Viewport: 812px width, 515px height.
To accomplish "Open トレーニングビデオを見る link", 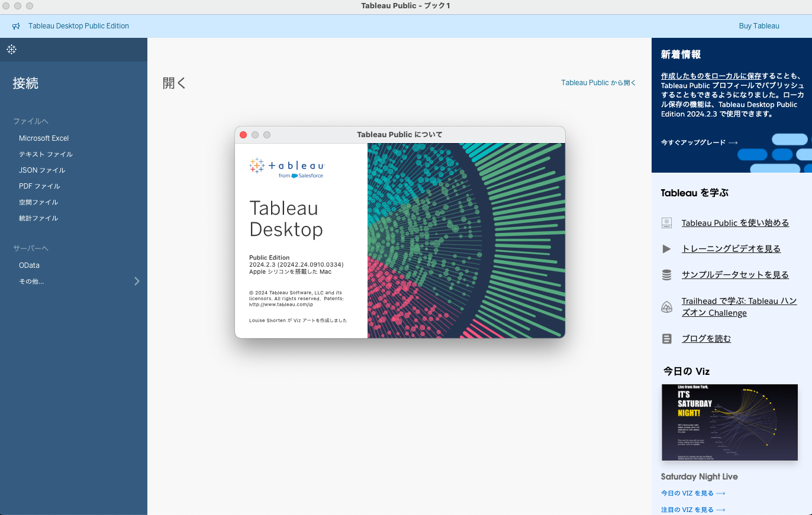I will [731, 249].
